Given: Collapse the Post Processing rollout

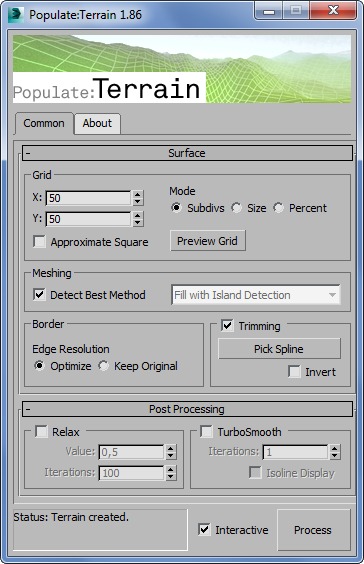Looking at the screenshot, I should coord(187,409).
